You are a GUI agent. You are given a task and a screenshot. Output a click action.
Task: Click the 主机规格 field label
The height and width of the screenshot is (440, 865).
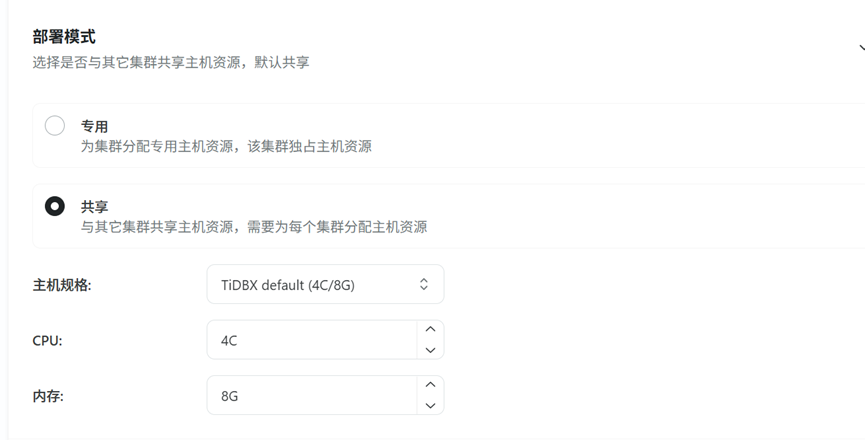(62, 285)
